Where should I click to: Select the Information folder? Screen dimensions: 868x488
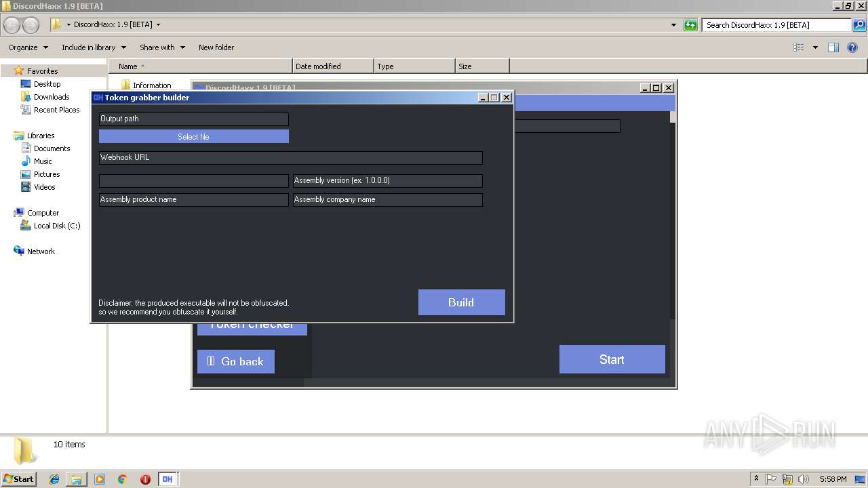[146, 85]
